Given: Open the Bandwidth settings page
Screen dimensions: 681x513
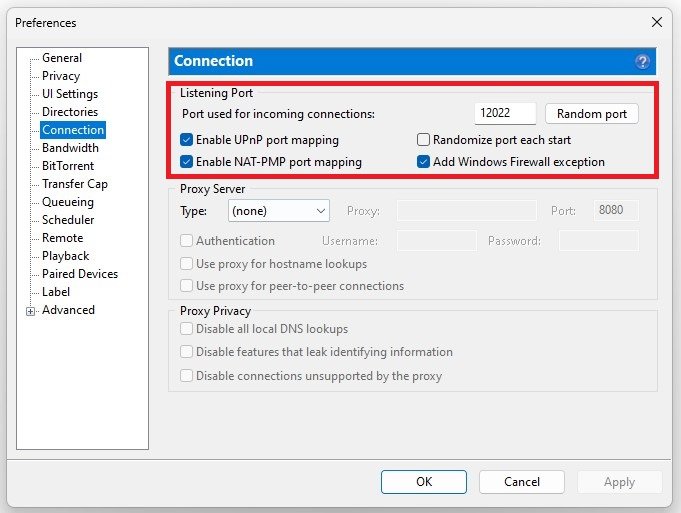Looking at the screenshot, I should (x=70, y=148).
